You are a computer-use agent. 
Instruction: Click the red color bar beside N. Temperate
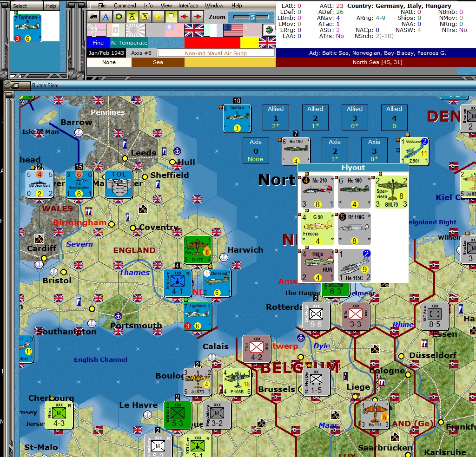[x=212, y=43]
